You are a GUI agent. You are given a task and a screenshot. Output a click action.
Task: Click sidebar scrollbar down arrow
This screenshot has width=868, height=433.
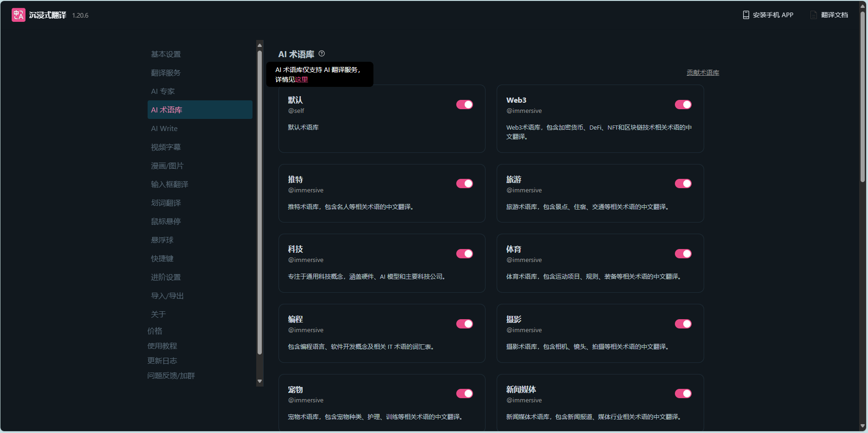259,381
